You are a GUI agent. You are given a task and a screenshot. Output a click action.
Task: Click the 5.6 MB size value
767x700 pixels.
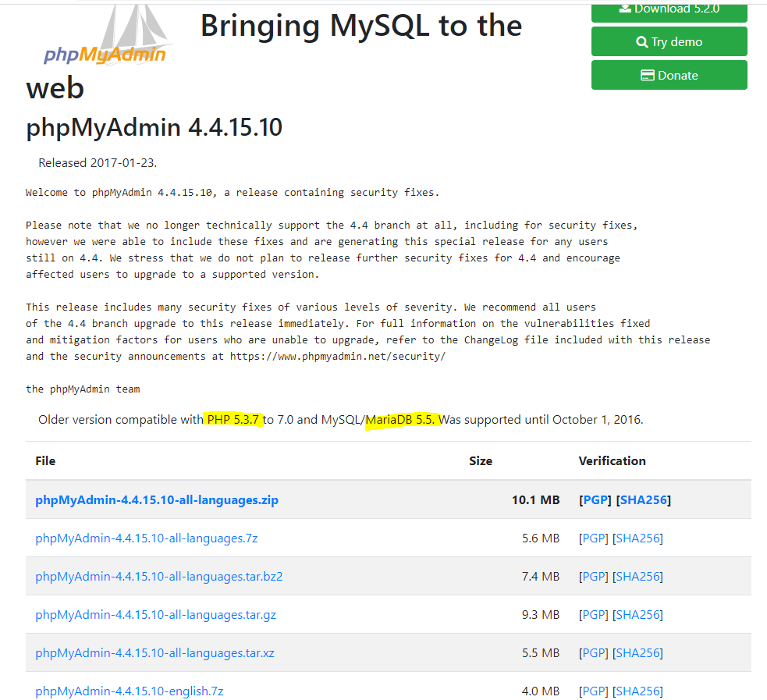coord(541,538)
